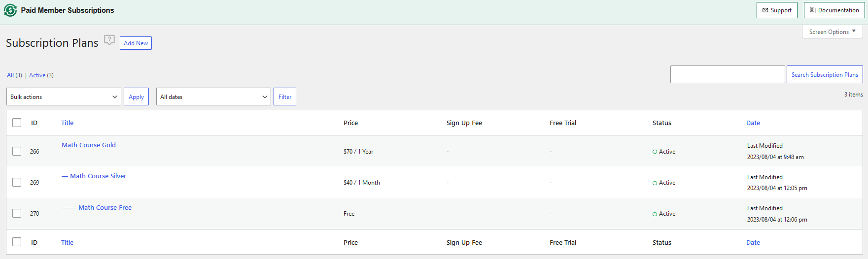The image size is (868, 259).
Task: Open the Math Course Gold plan
Action: point(89,145)
